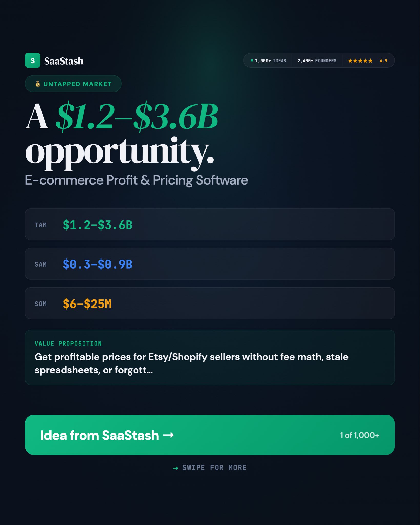Select the 1,000+ Ideas stat text
This screenshot has width=420, height=525.
pos(270,61)
